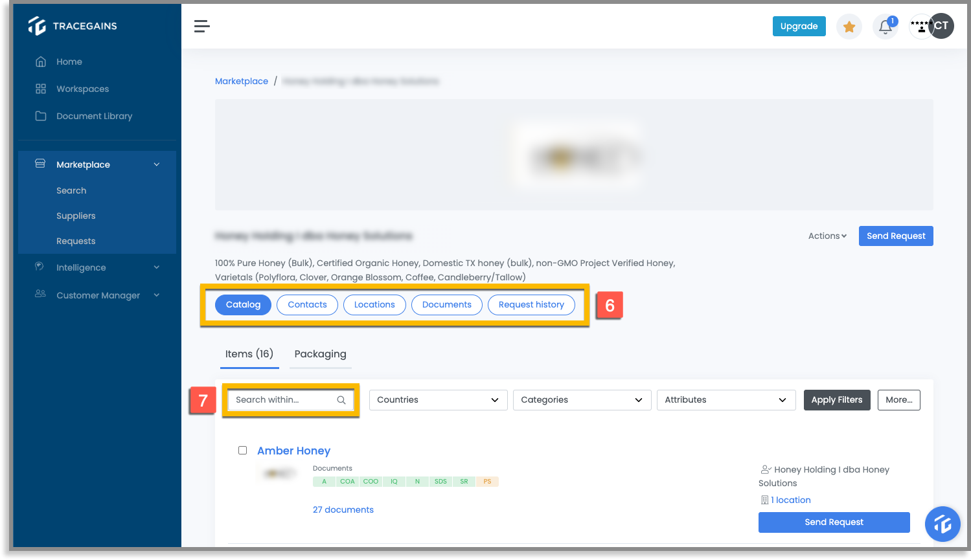Click the Marketplace icon in the sidebar
The height and width of the screenshot is (560, 971).
pyautogui.click(x=40, y=164)
